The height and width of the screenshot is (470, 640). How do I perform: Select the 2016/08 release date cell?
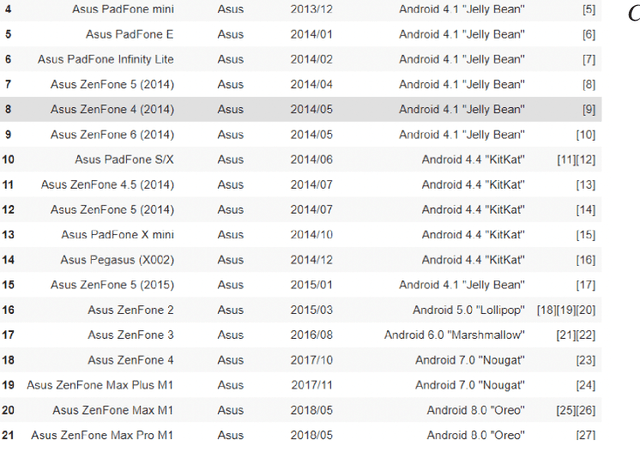tap(312, 335)
